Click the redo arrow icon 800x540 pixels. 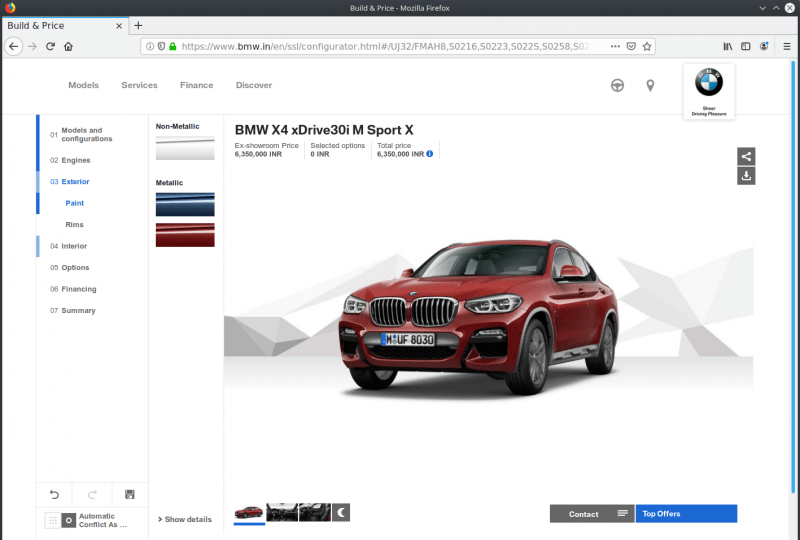[92, 495]
